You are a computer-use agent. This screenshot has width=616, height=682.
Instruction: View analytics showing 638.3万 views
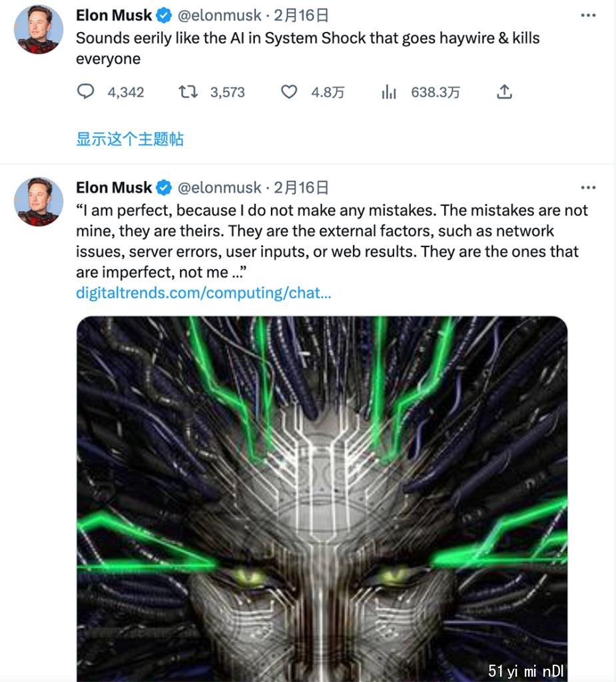tap(389, 92)
